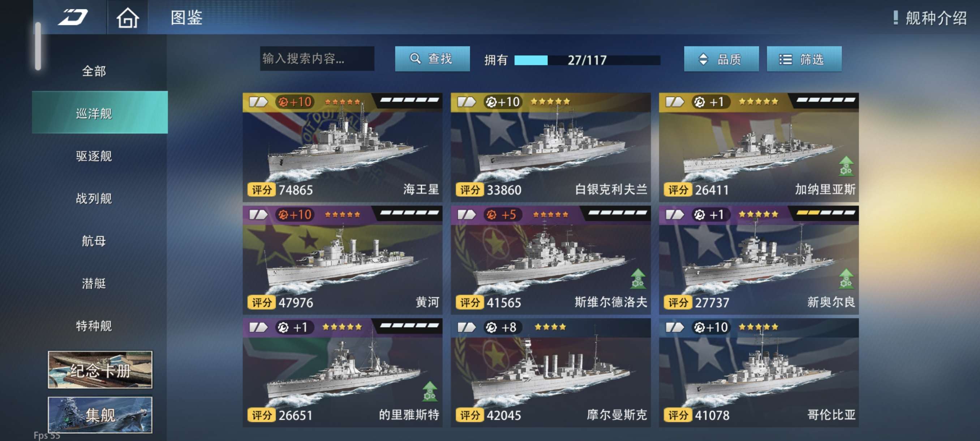The image size is (980, 441).
Task: Click the green upgrade arrow on 斯维尔德洛夫
Action: (x=637, y=278)
